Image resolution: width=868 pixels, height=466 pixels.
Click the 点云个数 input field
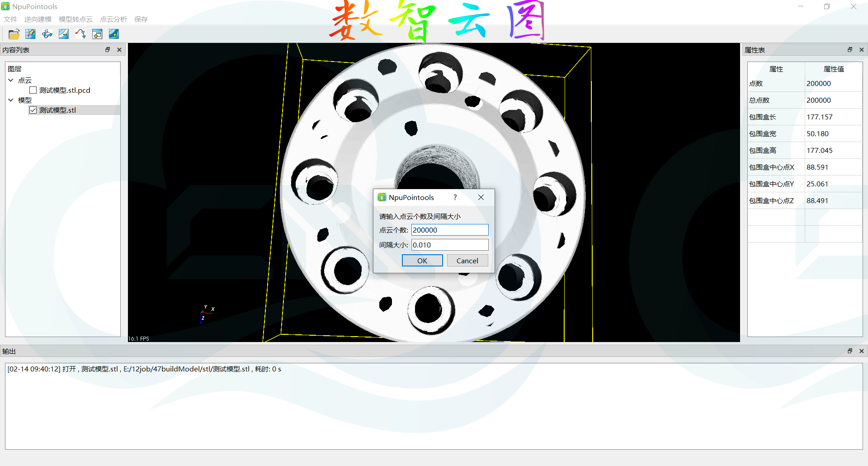coord(449,230)
